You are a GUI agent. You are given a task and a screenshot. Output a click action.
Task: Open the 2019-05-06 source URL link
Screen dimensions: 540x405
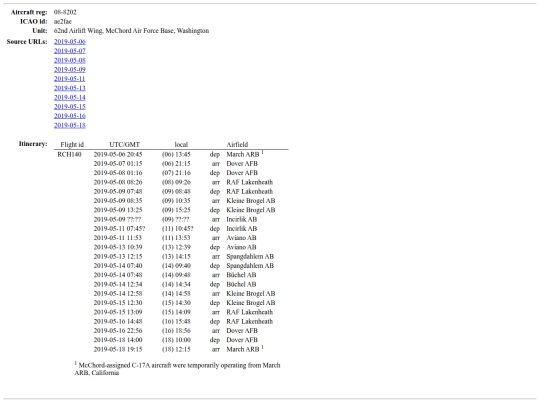click(x=70, y=42)
